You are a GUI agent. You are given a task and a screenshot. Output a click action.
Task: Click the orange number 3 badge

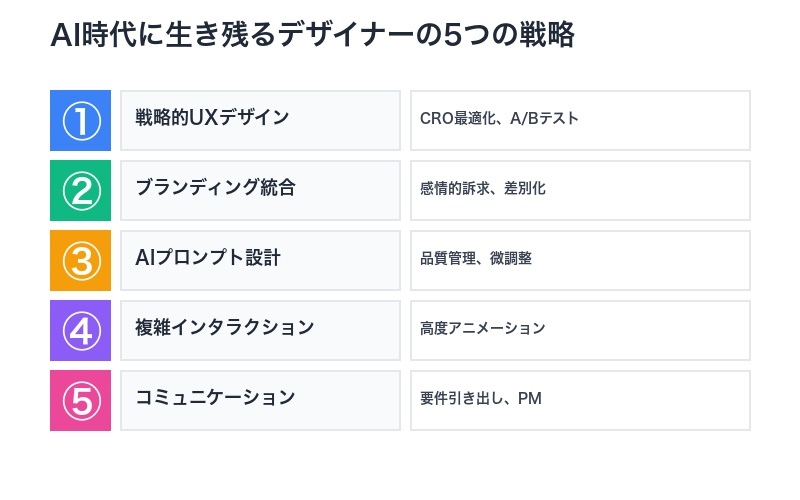tap(80, 260)
